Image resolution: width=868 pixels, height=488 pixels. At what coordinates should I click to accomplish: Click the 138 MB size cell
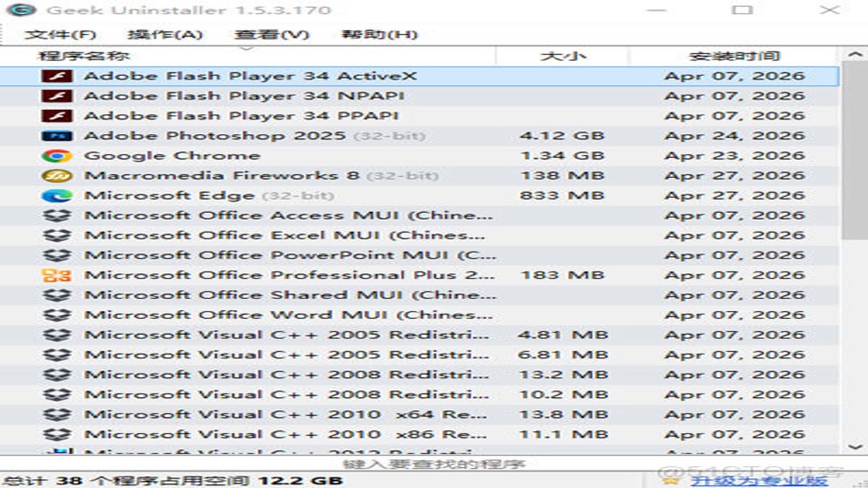tap(561, 176)
